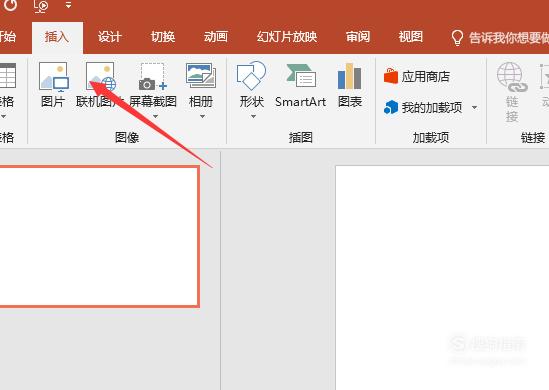Expand the 我的加载项 dropdown arrow
Viewport: 549px width, 390px height.
point(474,107)
